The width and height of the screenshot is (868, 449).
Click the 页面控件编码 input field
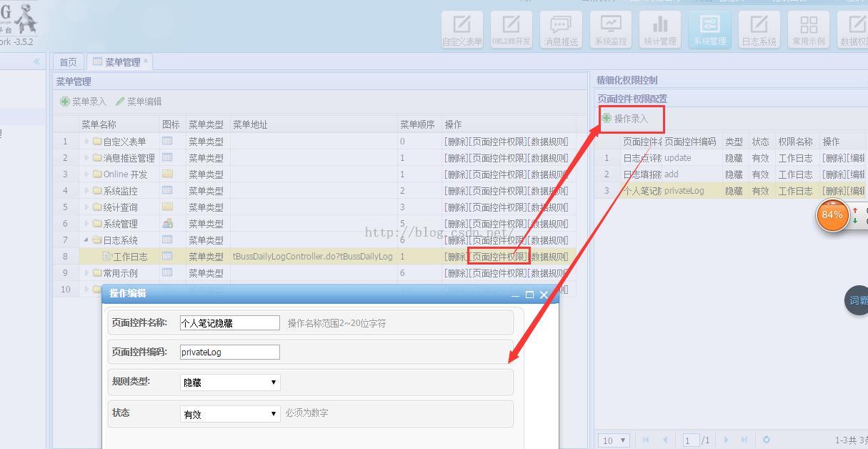click(229, 352)
